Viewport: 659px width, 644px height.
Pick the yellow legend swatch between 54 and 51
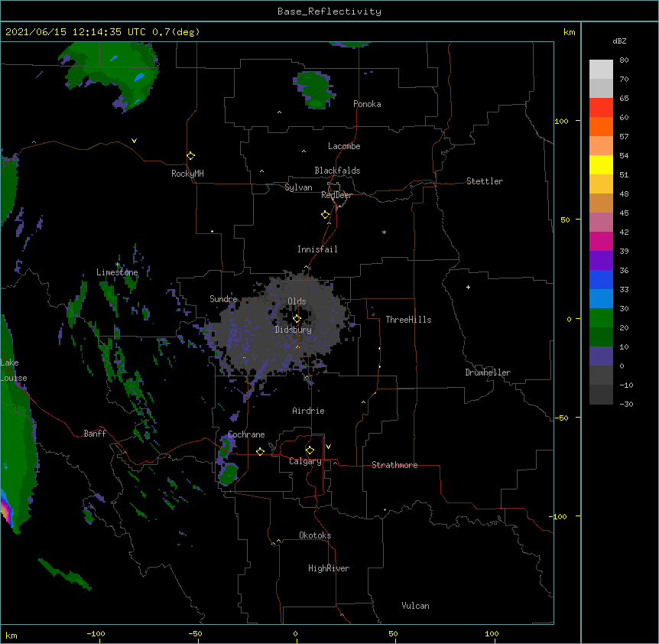[x=601, y=164]
